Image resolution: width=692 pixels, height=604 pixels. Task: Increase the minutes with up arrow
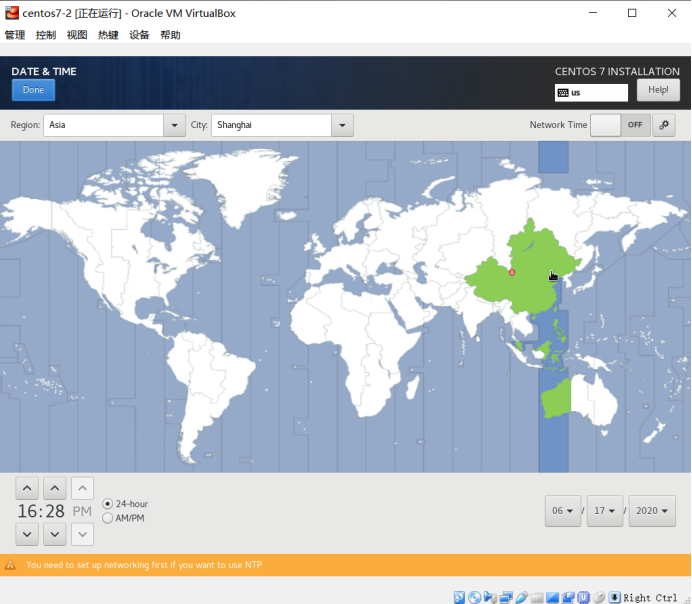[55, 488]
